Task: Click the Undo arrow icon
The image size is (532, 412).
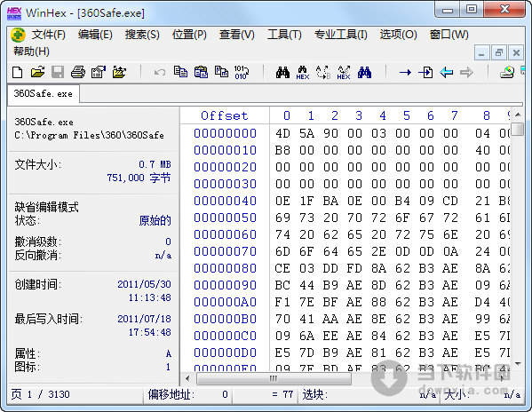Action: tap(160, 72)
